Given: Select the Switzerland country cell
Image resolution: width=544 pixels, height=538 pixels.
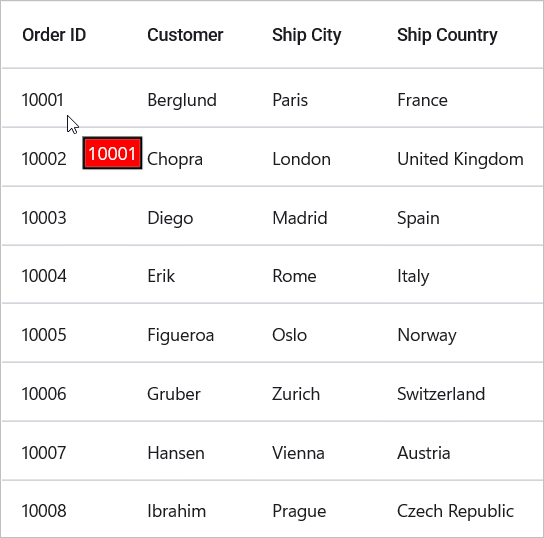Looking at the screenshot, I should click(x=441, y=394).
